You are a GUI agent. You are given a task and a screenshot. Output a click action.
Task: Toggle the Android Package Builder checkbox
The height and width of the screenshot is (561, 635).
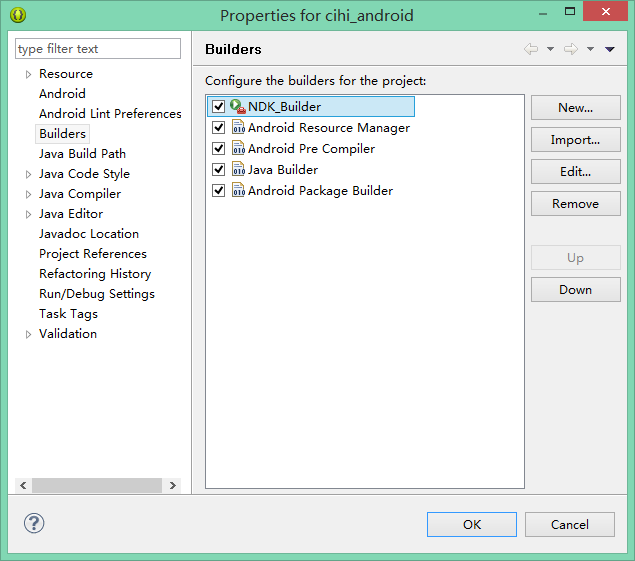click(x=219, y=190)
